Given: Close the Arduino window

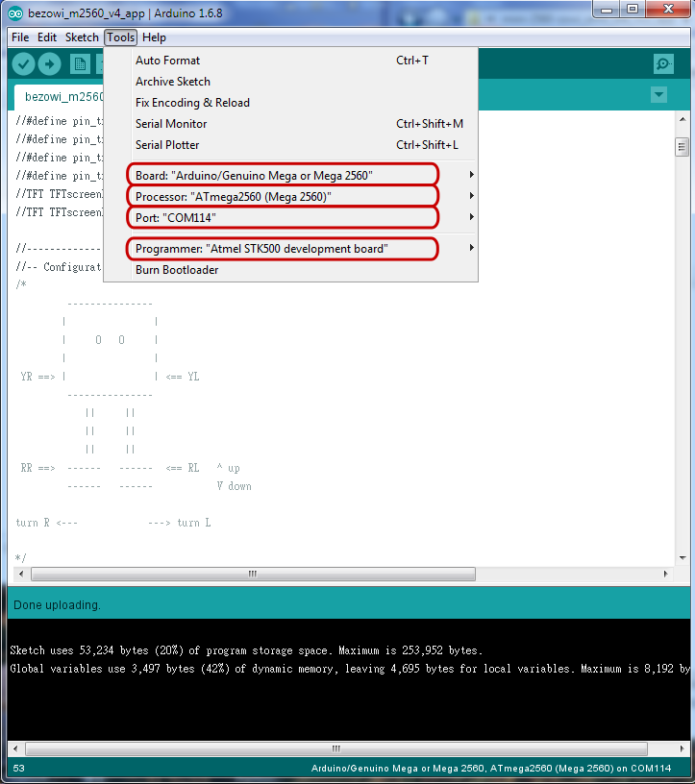Looking at the screenshot, I should pyautogui.click(x=668, y=9).
